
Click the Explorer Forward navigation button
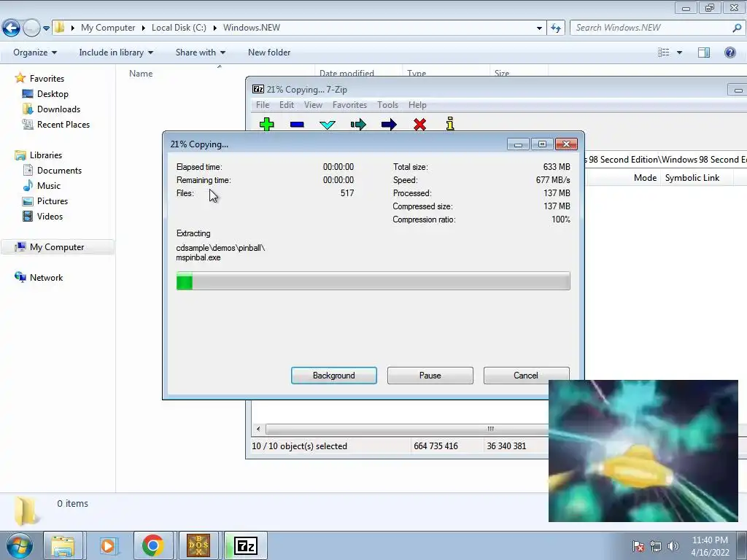[31, 28]
